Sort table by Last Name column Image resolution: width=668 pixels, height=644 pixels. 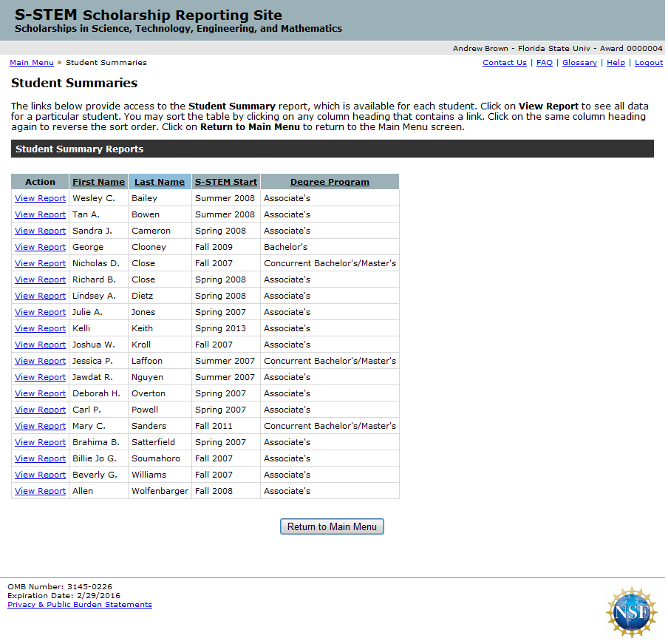pos(160,182)
